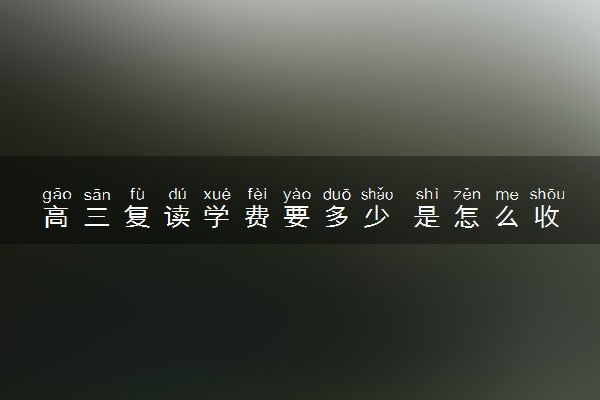Image resolution: width=600 pixels, height=400 pixels.
Task: Select the pinyin label xué
Action: pos(217,194)
